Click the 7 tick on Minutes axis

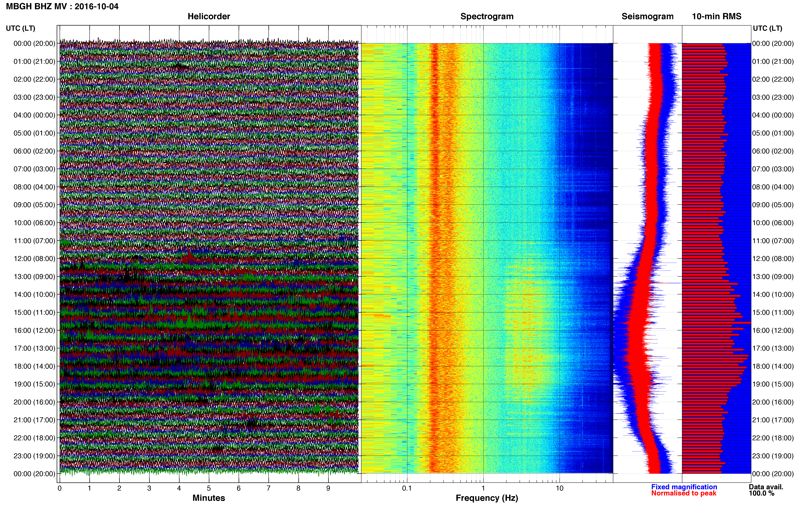click(269, 488)
